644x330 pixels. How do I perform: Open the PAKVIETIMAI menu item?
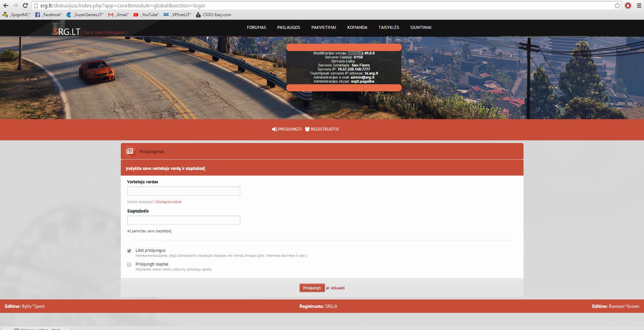[324, 28]
